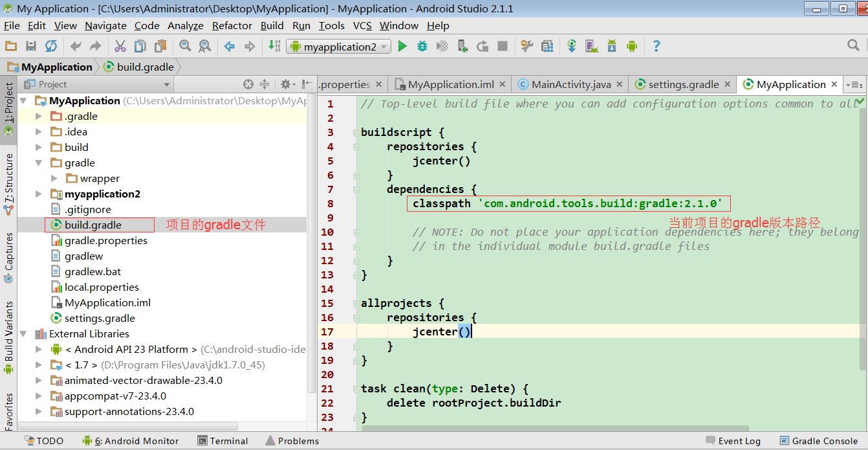
Task: Toggle the 1: Project side tool window
Action: tap(8, 104)
